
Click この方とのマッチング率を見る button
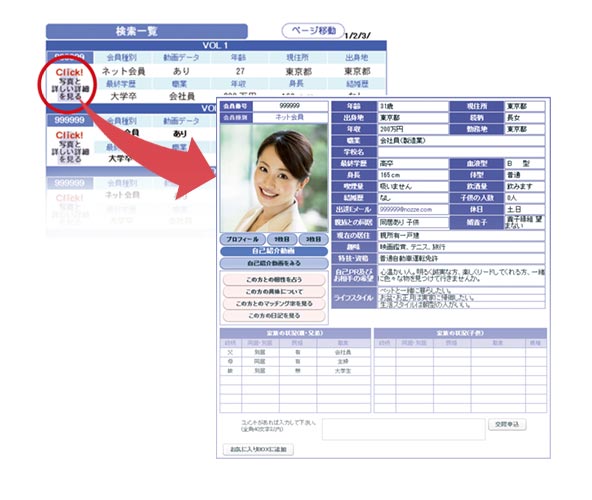[274, 304]
